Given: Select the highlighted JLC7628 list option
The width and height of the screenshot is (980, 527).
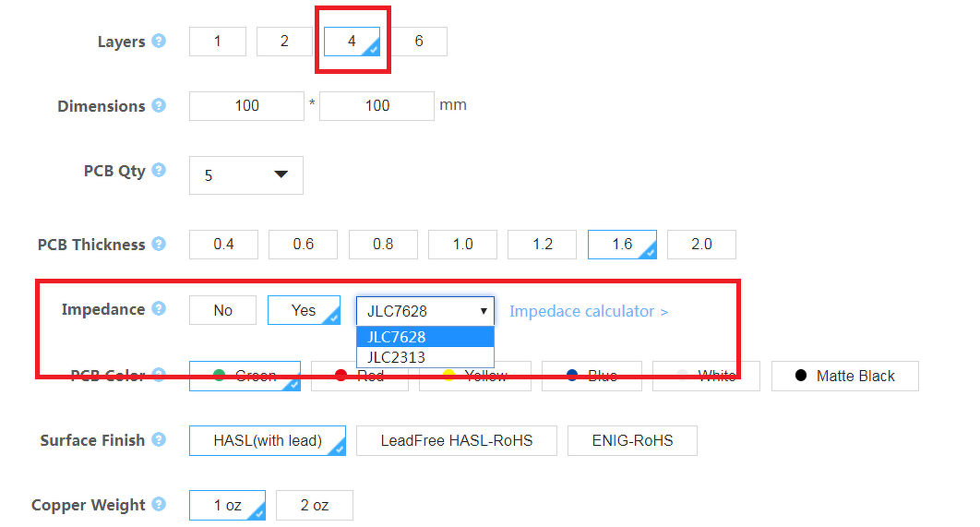Looking at the screenshot, I should [x=397, y=338].
